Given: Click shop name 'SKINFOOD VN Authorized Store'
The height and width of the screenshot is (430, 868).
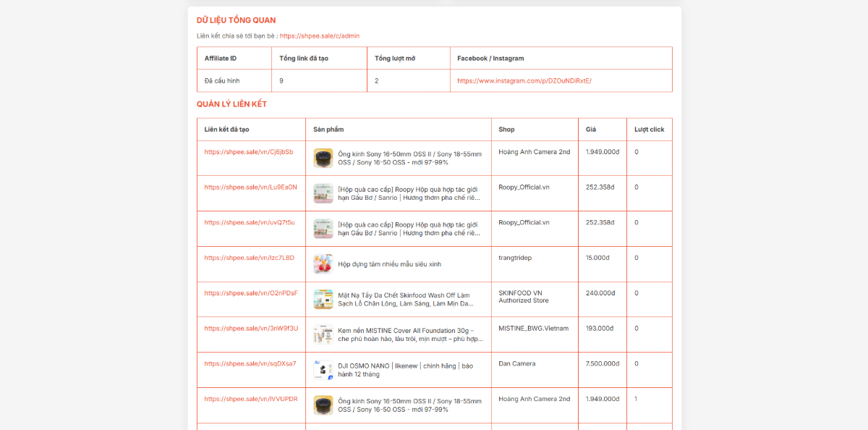Looking at the screenshot, I should coord(524,297).
